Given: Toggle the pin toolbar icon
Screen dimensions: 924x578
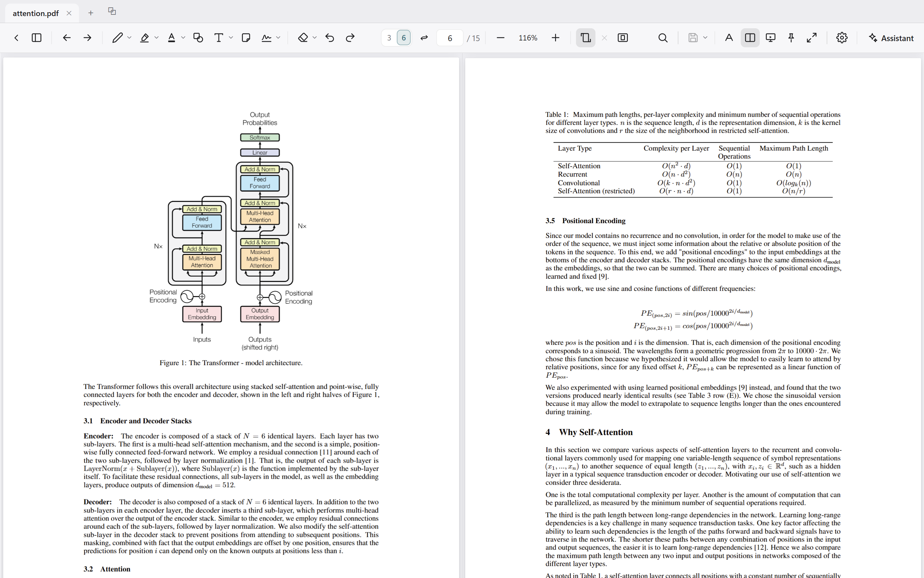Looking at the screenshot, I should [791, 38].
